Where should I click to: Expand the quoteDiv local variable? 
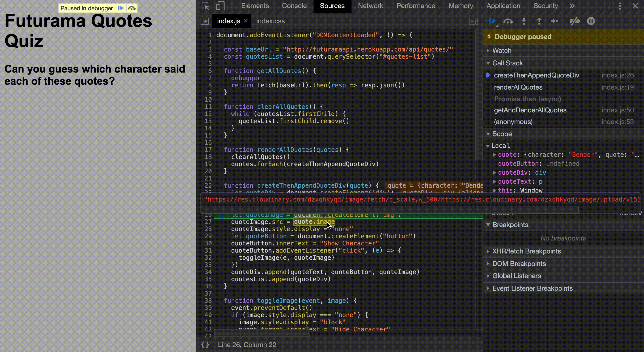494,172
